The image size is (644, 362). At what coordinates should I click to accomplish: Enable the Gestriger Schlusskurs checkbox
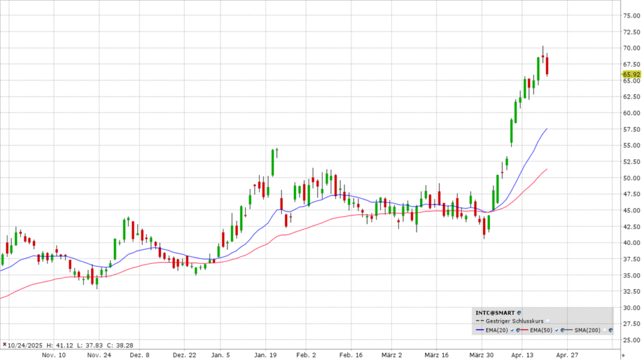[x=547, y=321]
